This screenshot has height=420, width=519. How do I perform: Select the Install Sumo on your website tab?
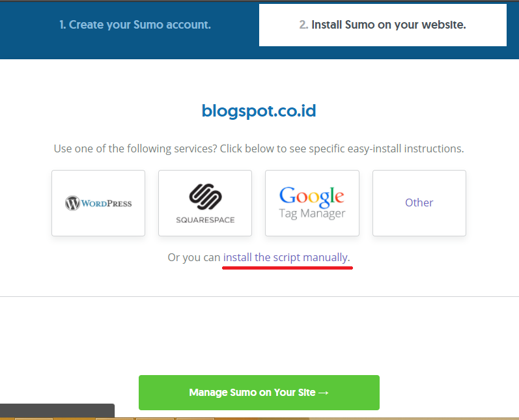click(x=383, y=25)
